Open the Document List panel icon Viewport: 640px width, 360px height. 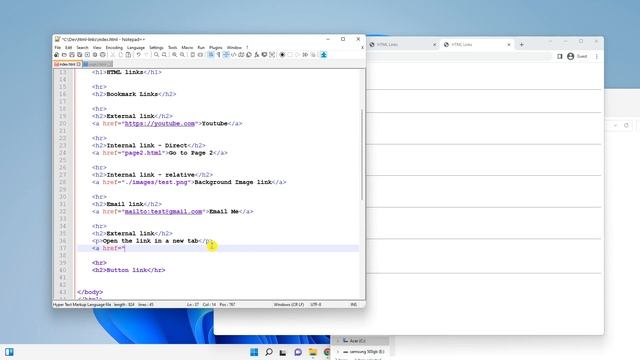point(249,55)
